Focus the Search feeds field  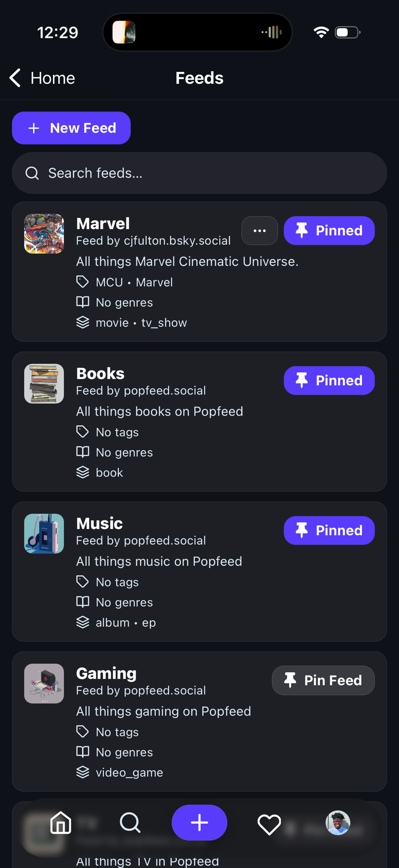(x=199, y=173)
